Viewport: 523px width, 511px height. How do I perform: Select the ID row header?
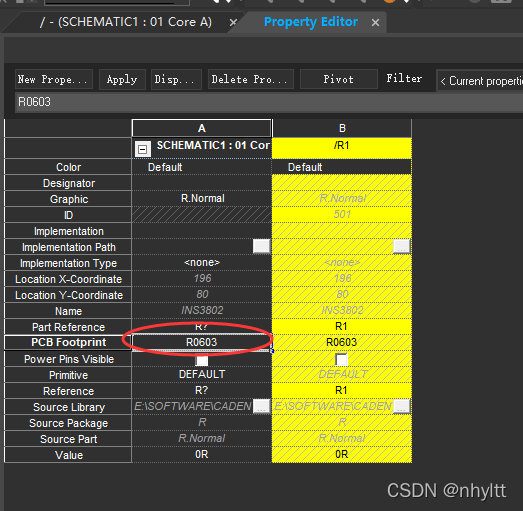(68, 215)
